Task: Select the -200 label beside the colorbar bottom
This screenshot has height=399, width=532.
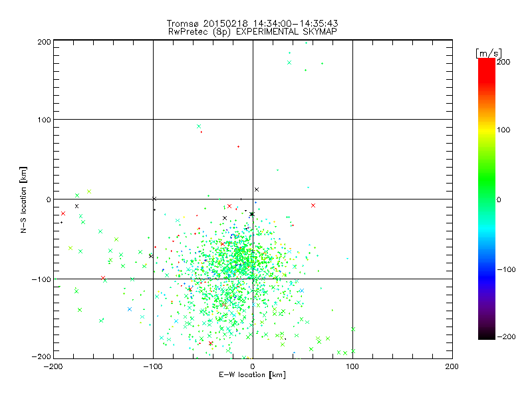Action: pos(506,336)
